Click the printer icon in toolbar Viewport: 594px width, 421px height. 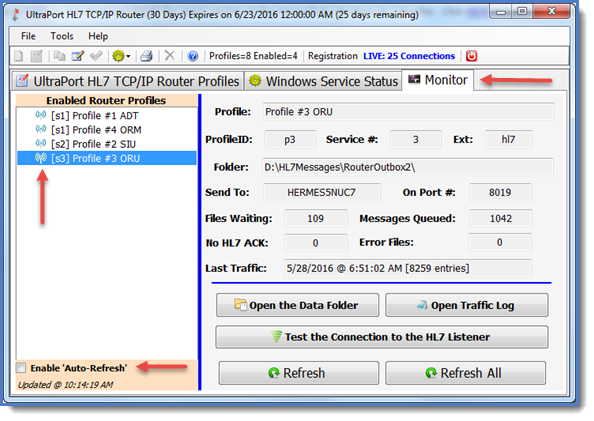pos(146,56)
